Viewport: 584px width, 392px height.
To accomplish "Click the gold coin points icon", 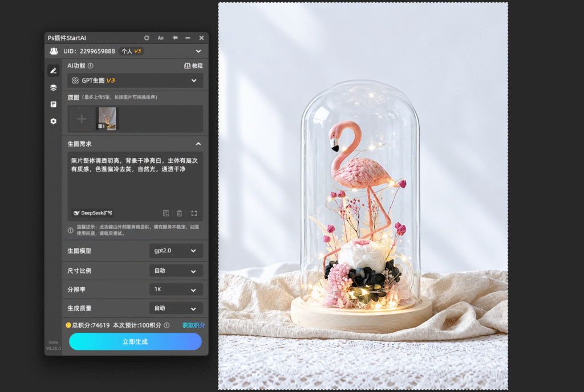I will click(68, 325).
